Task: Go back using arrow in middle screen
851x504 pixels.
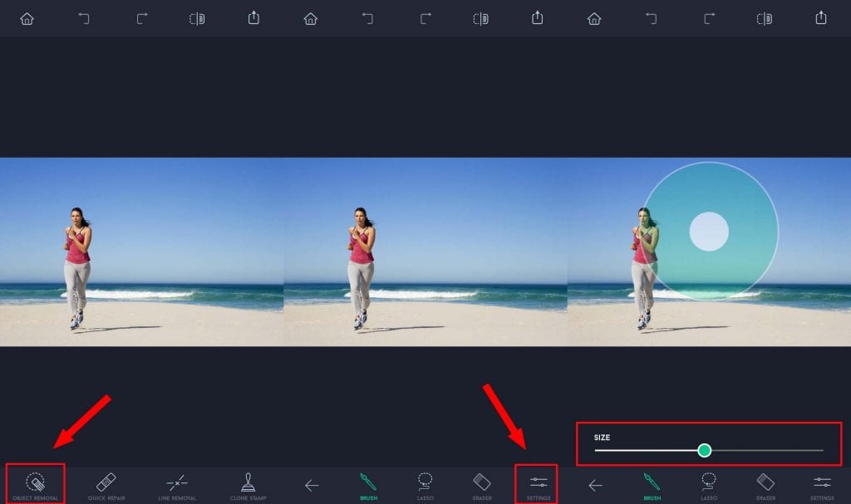Action: click(x=312, y=485)
